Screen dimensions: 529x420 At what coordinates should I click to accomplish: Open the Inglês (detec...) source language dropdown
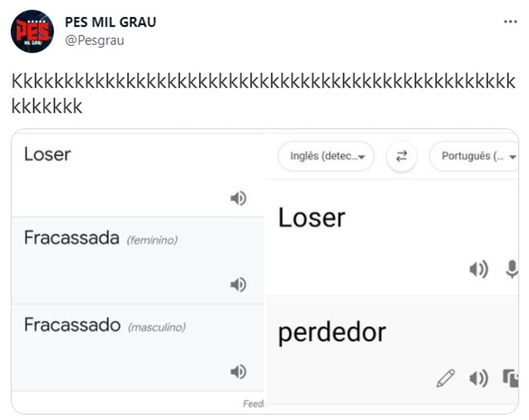click(x=326, y=157)
